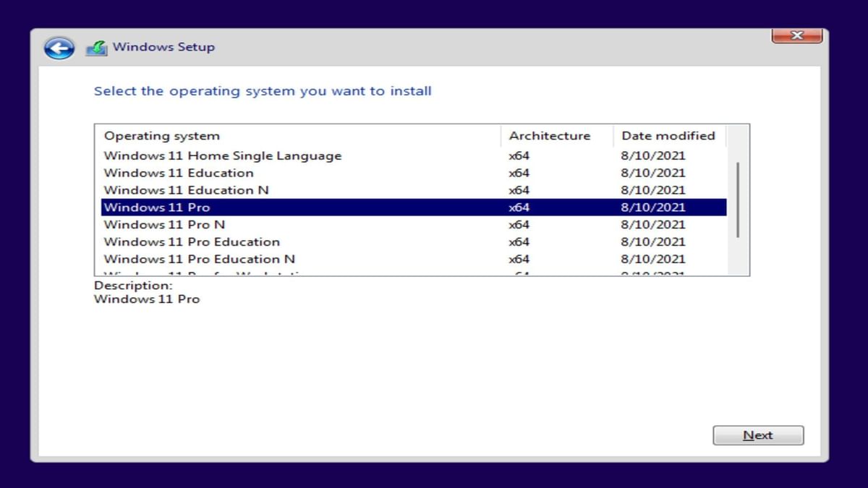The width and height of the screenshot is (868, 488).
Task: Sort by the Architecture column header
Action: 550,135
